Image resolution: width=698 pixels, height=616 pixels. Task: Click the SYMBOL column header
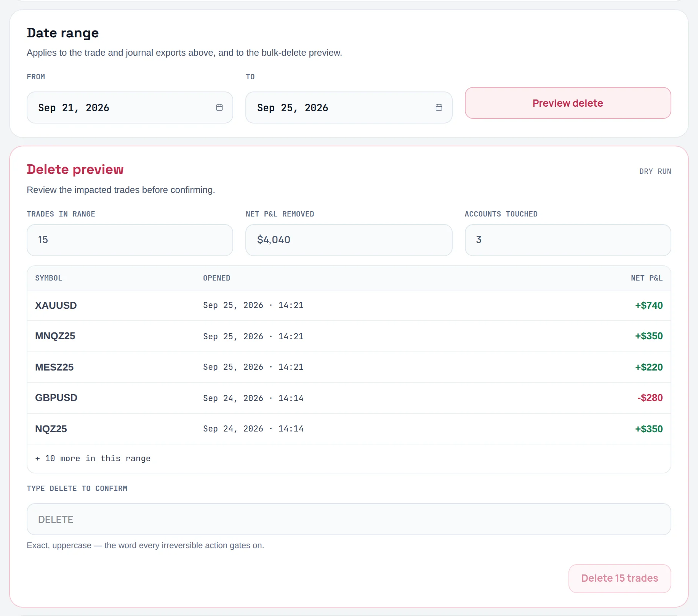(49, 278)
